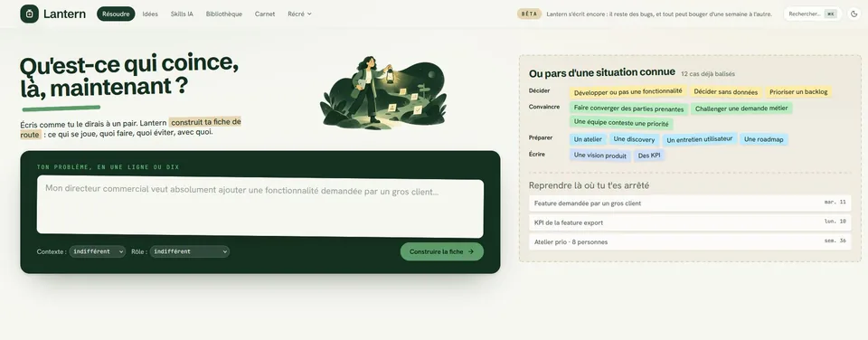This screenshot has width=868, height=340.
Task: Click the Lantern brand name text
Action: [64, 14]
